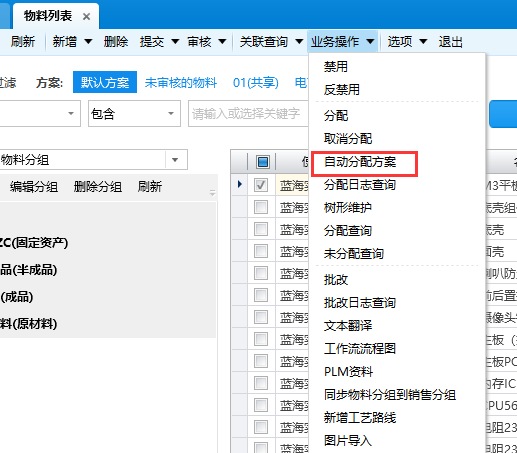The image size is (517, 453).
Task: Select the 未审核的物料 filter scheme
Action: pyautogui.click(x=181, y=82)
